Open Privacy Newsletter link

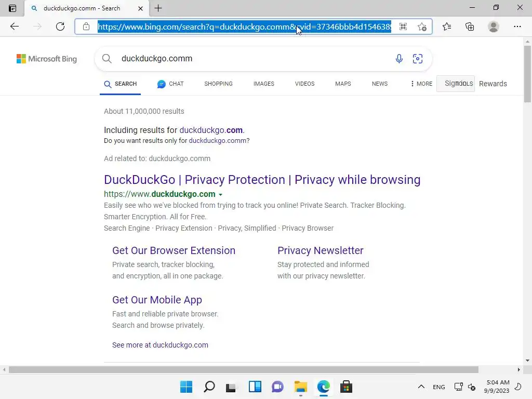[320, 250]
